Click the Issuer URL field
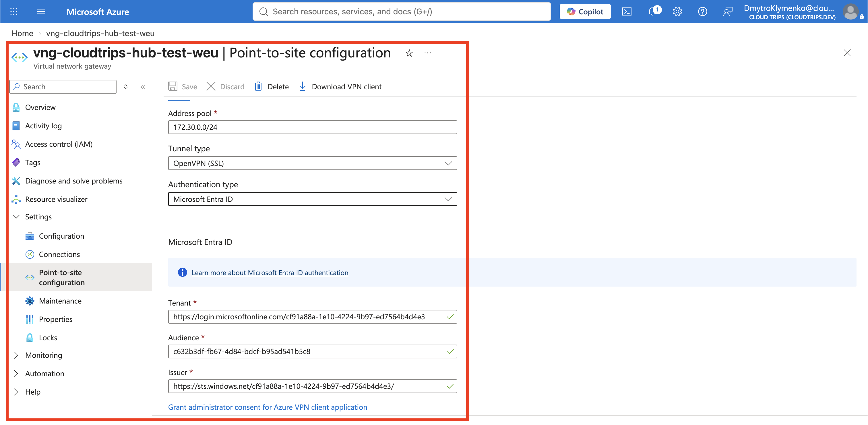 tap(312, 386)
